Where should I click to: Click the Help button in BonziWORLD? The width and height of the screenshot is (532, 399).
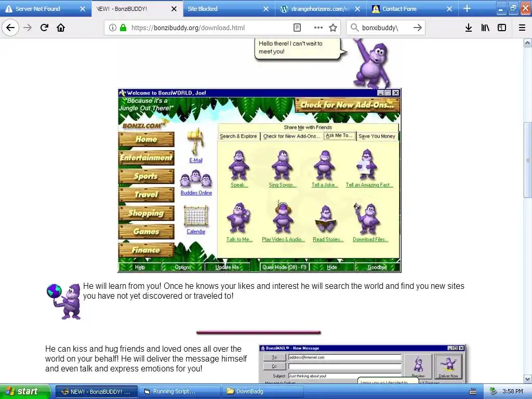coord(139,267)
